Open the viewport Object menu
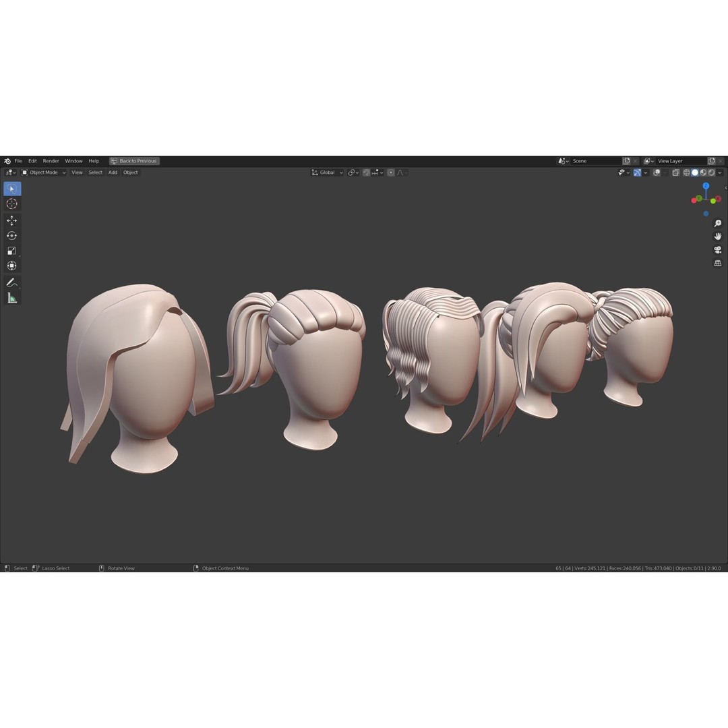 [131, 173]
